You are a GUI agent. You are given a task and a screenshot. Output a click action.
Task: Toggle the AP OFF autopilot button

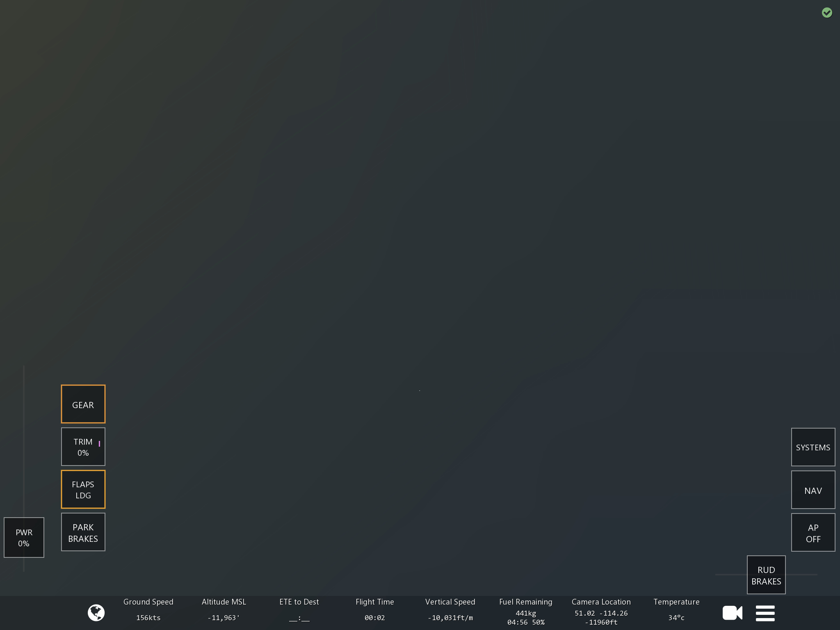[813, 533]
